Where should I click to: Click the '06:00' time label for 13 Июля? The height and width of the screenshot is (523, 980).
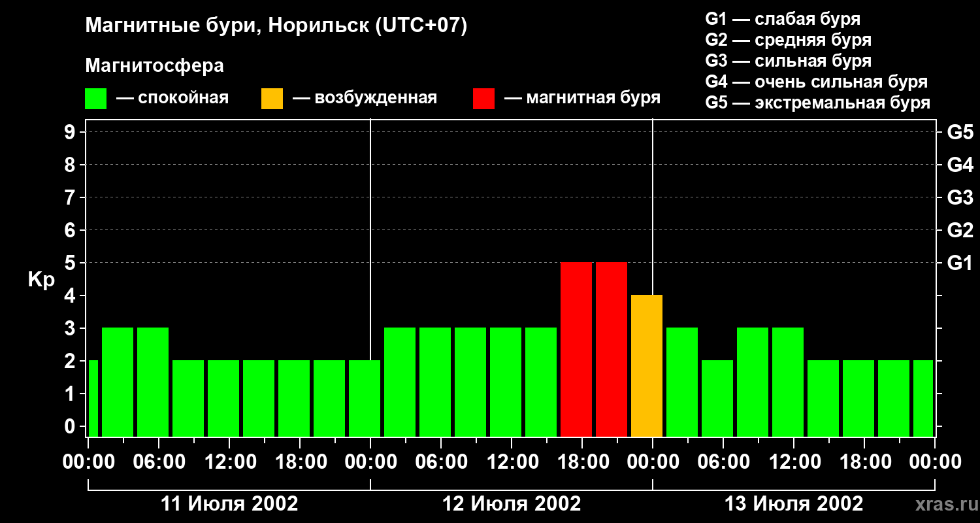[723, 462]
